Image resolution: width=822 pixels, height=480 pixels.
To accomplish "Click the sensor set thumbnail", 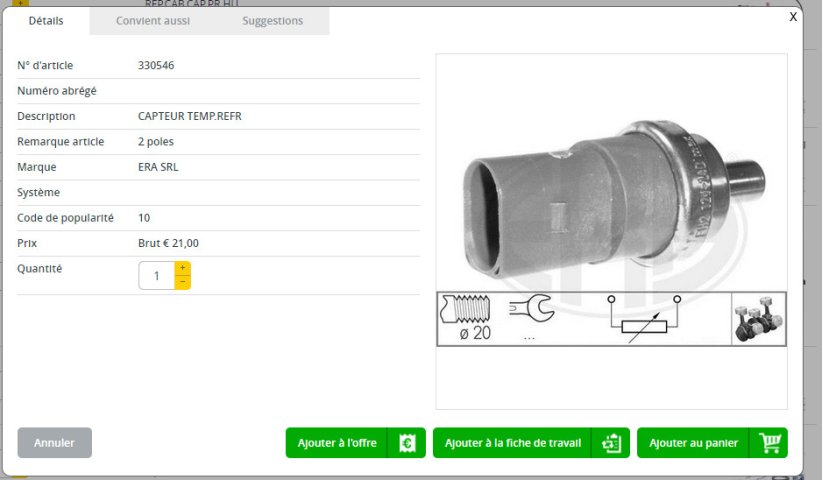I will pos(759,319).
